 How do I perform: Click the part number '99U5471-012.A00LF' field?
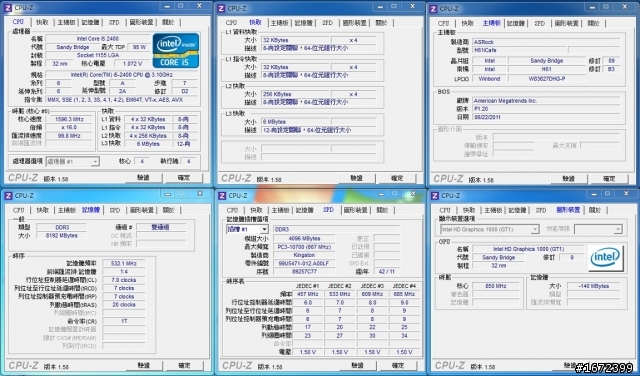click(304, 264)
